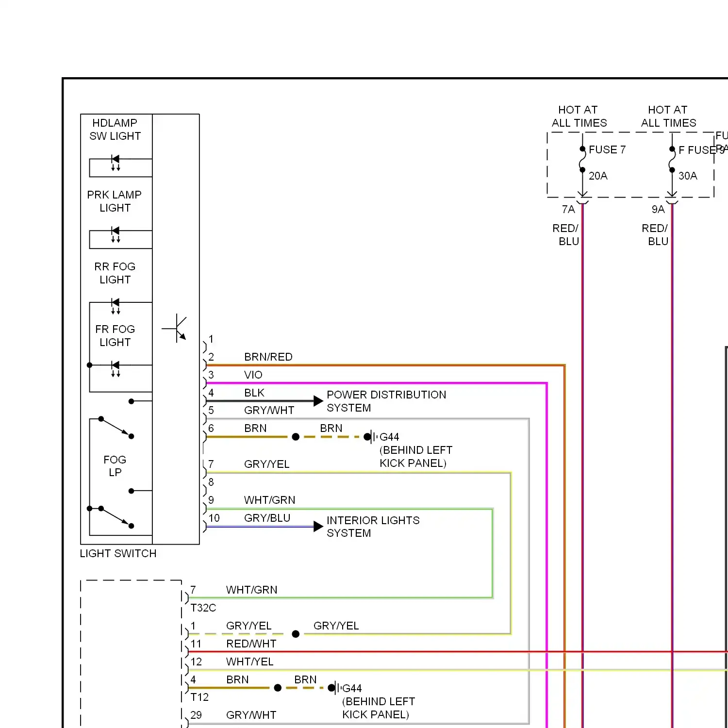The height and width of the screenshot is (728, 728).
Task: Click the upper FOG LP switch contact
Action: coord(116,428)
